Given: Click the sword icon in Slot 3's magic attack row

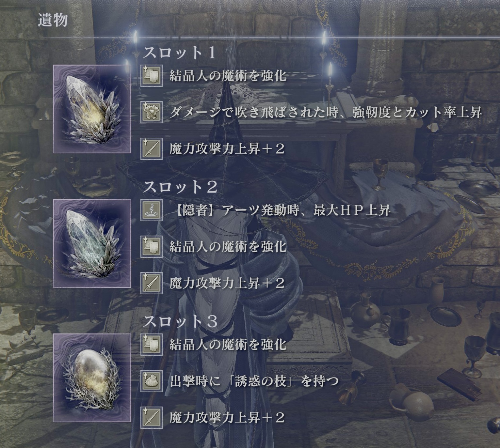Looking at the screenshot, I should [x=152, y=418].
